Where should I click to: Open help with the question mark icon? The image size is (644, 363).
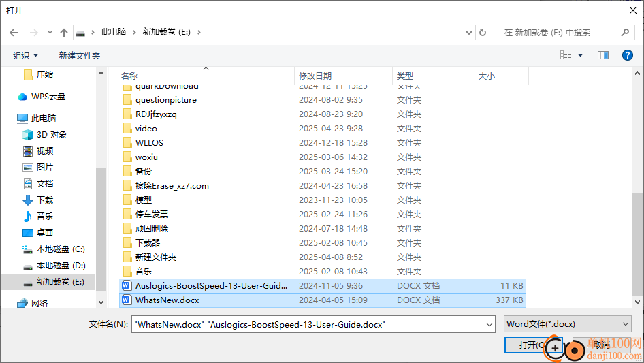(x=627, y=55)
